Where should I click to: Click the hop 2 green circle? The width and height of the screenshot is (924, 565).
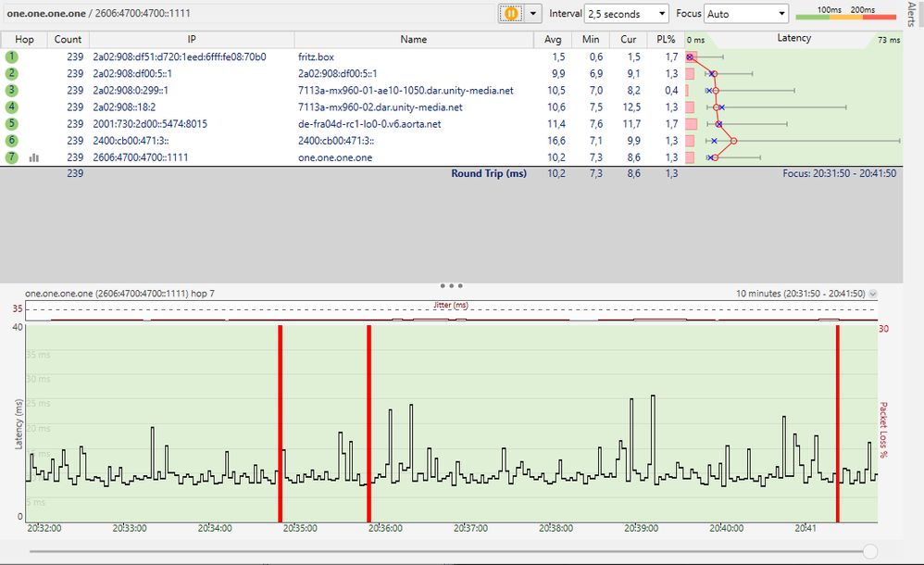(x=12, y=73)
